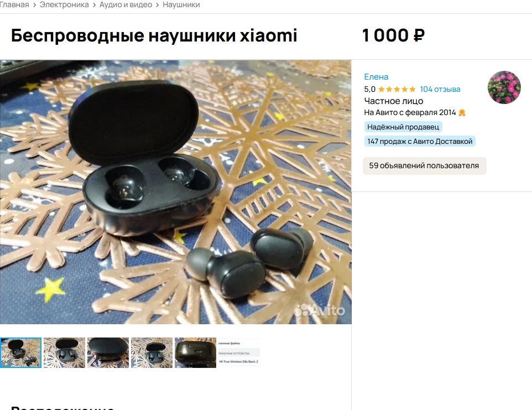Select the first selected gallery thumbnail
The width and height of the screenshot is (532, 410).
[x=20, y=352]
